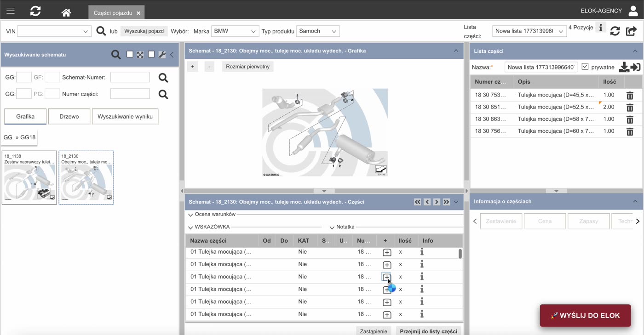The height and width of the screenshot is (335, 644).
Task: Click the reload icon beside the home icon
Action: click(35, 11)
